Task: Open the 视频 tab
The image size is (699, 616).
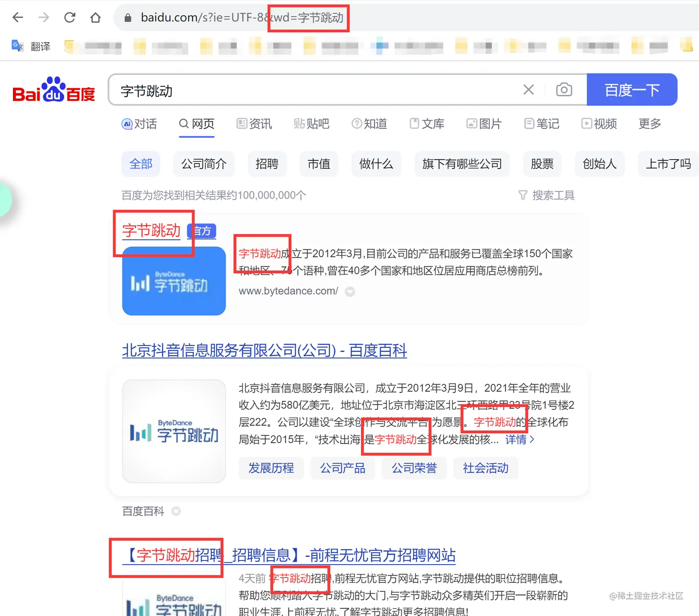Action: click(599, 124)
